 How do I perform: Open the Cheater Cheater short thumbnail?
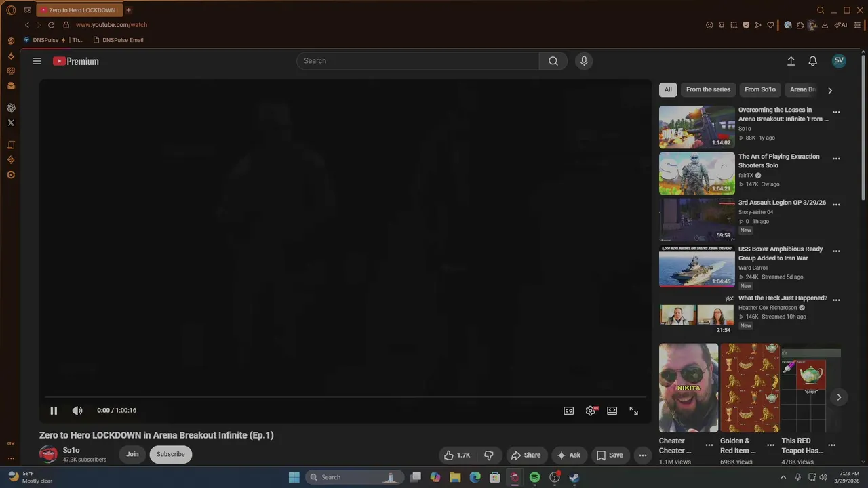tap(688, 388)
